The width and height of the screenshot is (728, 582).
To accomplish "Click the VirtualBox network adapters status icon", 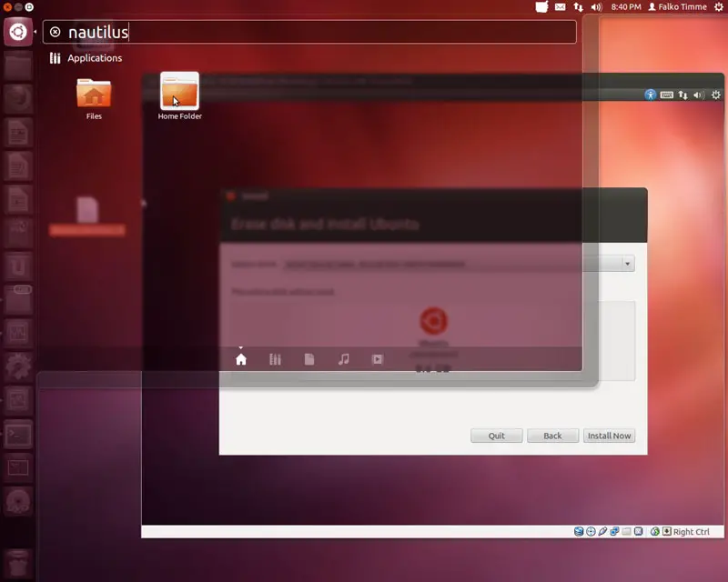I will pos(615,531).
